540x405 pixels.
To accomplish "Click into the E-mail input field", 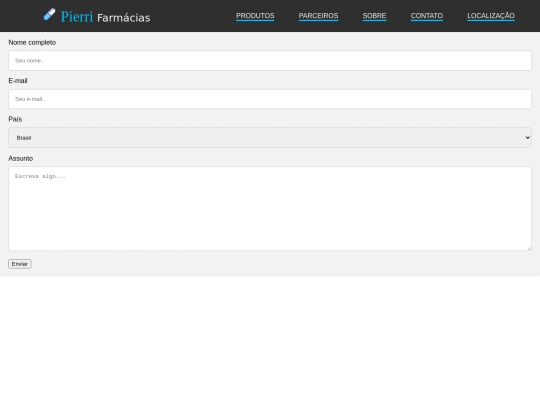I will (x=270, y=99).
